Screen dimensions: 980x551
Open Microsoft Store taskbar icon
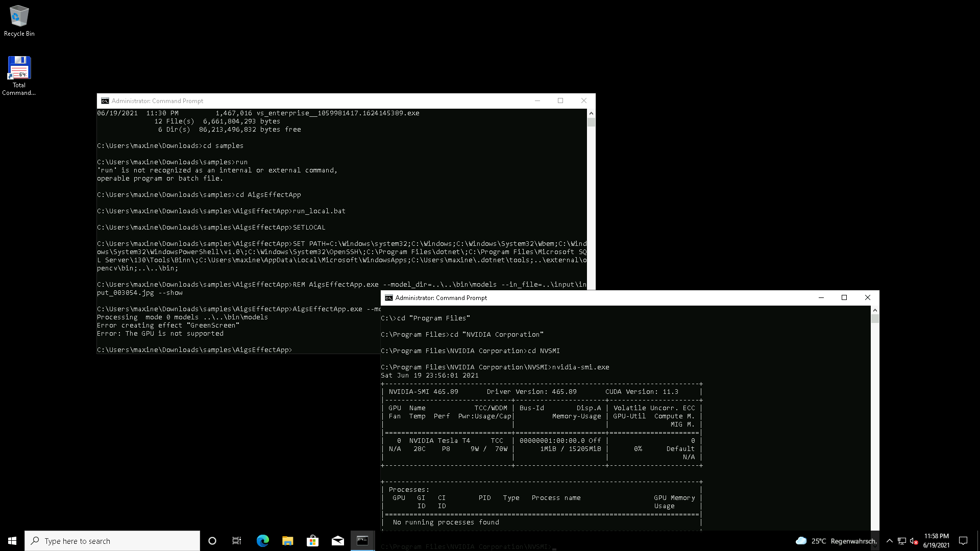(312, 541)
